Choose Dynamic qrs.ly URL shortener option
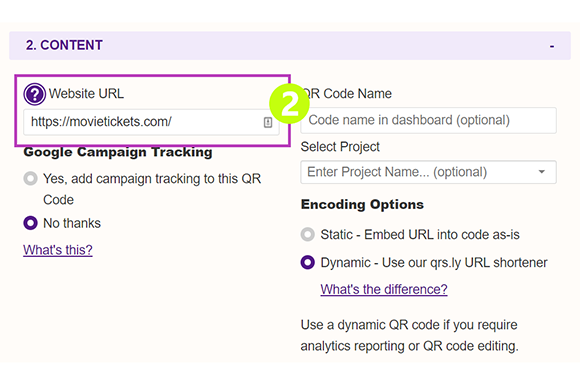Image resolution: width=580 pixels, height=383 pixels. point(307,262)
